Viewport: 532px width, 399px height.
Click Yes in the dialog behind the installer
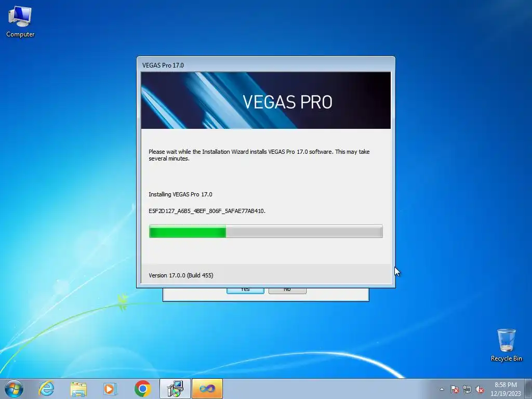tap(245, 290)
